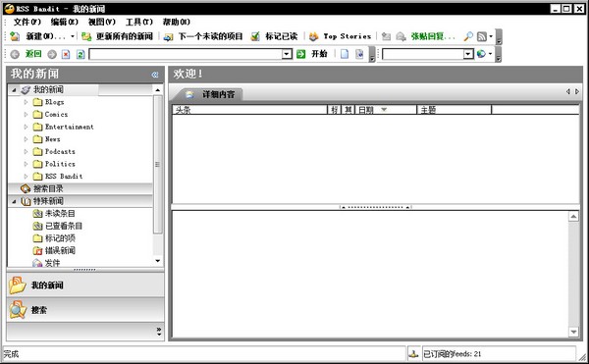Click the page with globe icon
The height and width of the screenshot is (364, 589).
(x=359, y=54)
